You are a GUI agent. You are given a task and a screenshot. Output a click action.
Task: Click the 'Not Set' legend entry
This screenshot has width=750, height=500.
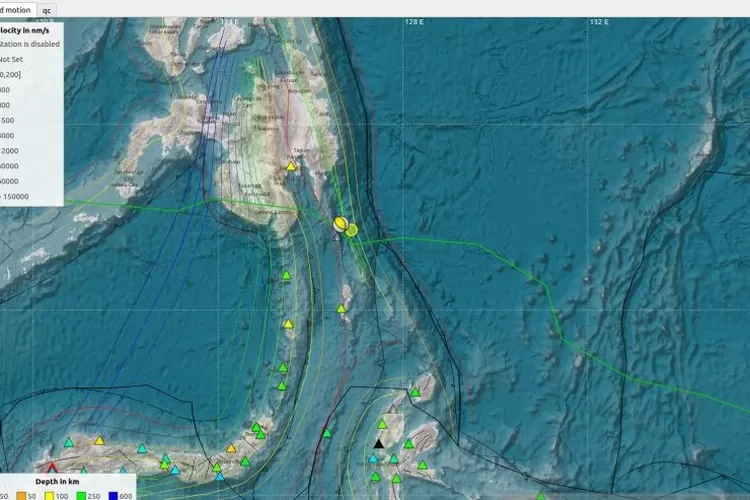[x=11, y=59]
